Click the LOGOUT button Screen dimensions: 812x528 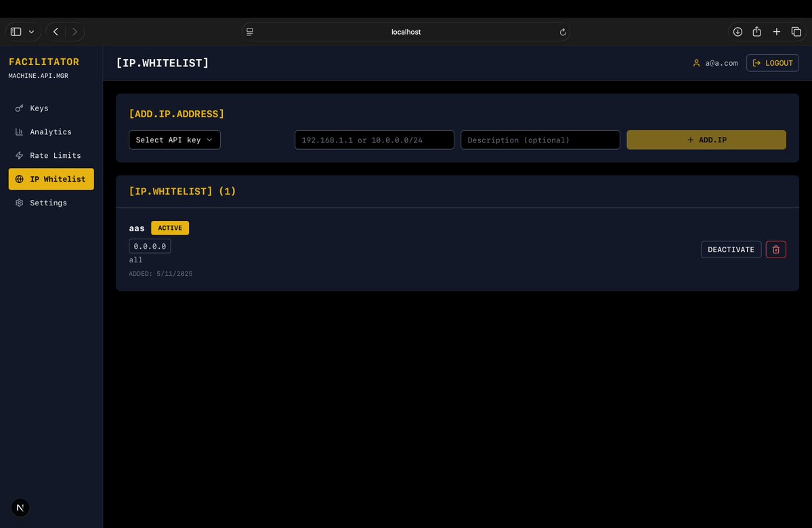pos(772,63)
